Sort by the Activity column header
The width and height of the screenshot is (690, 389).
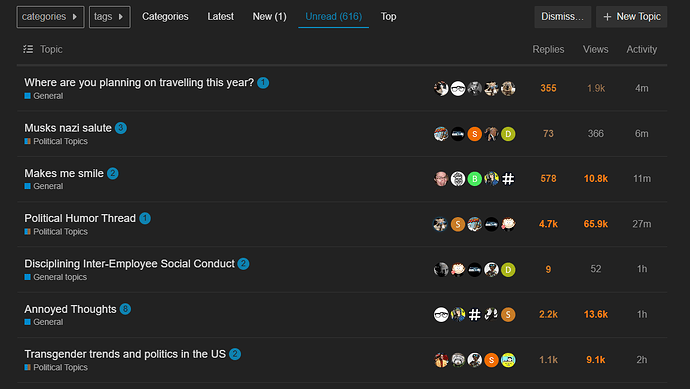point(642,49)
